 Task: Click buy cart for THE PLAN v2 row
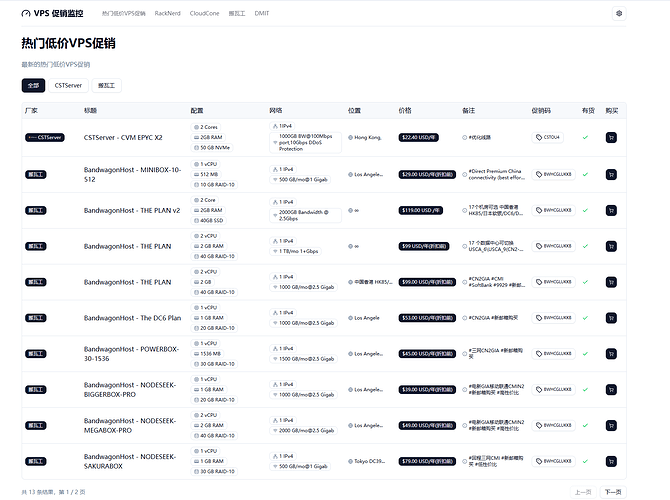(x=611, y=210)
